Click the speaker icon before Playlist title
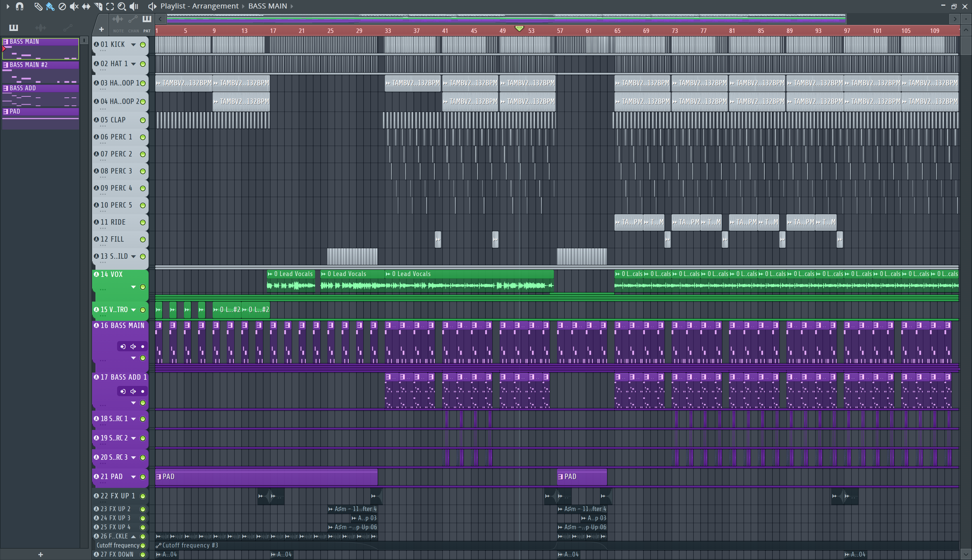972x560 pixels. coord(152,6)
